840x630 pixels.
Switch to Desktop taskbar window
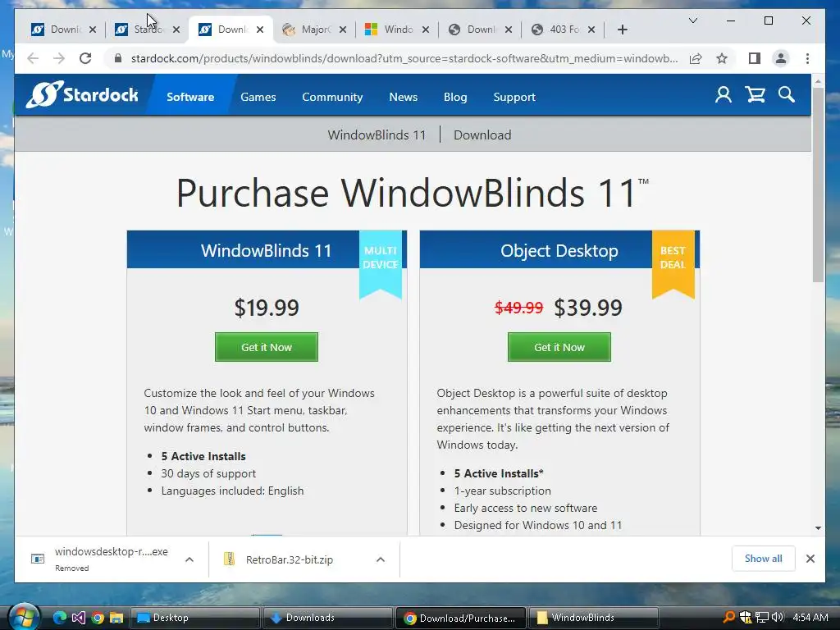point(194,618)
